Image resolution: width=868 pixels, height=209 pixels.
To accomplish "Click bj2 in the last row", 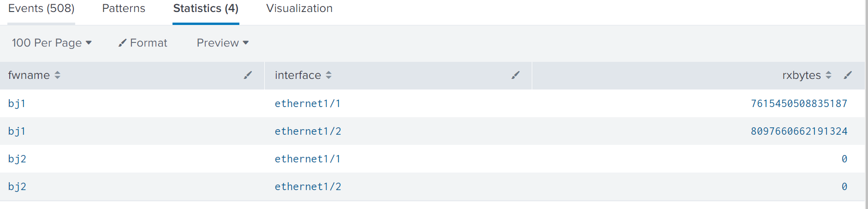I will [x=17, y=186].
